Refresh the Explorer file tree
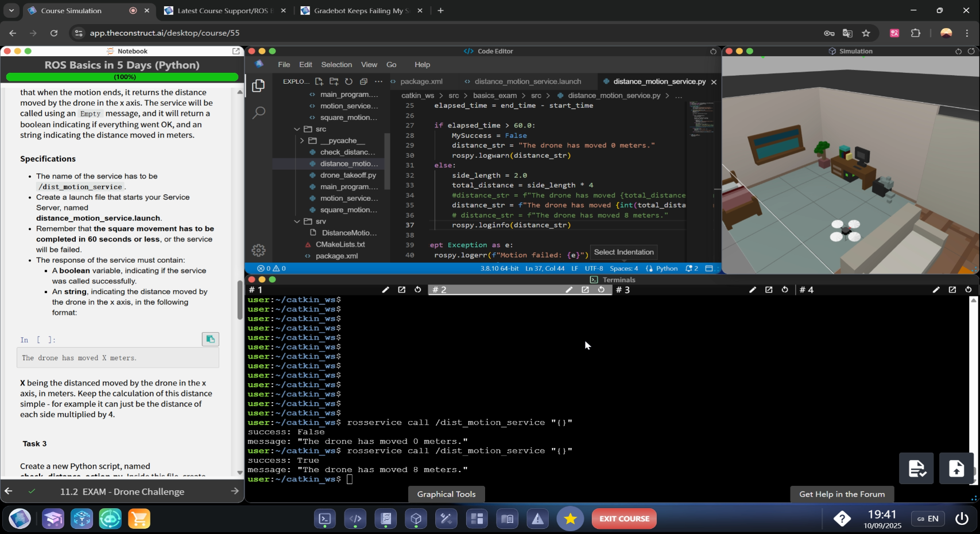Viewport: 980px width, 534px height. pyautogui.click(x=348, y=81)
